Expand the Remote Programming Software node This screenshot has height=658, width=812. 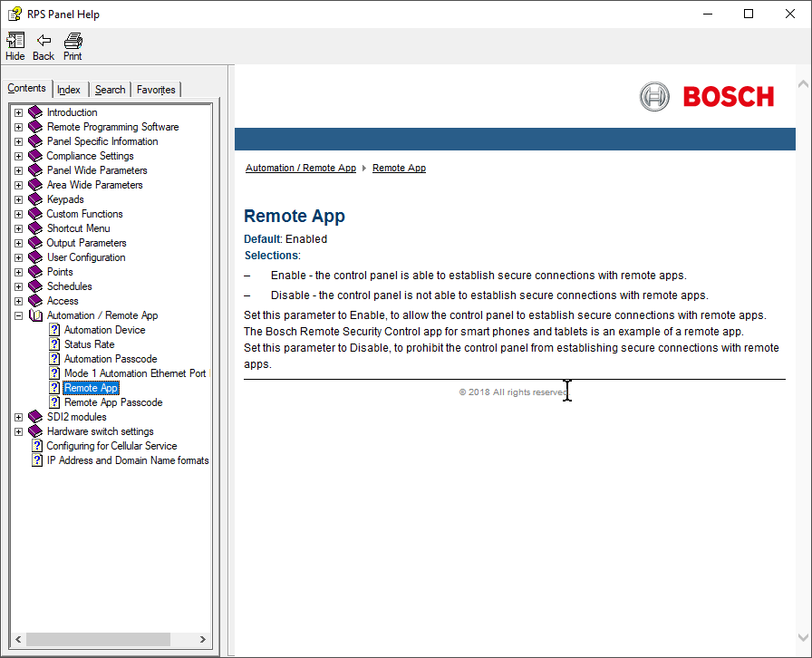click(19, 127)
